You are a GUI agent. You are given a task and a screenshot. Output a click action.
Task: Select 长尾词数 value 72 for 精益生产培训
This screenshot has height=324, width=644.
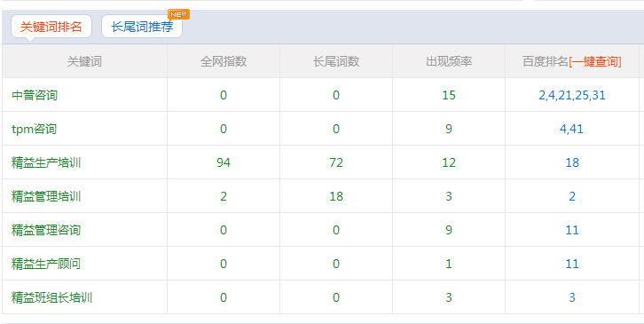pos(336,162)
